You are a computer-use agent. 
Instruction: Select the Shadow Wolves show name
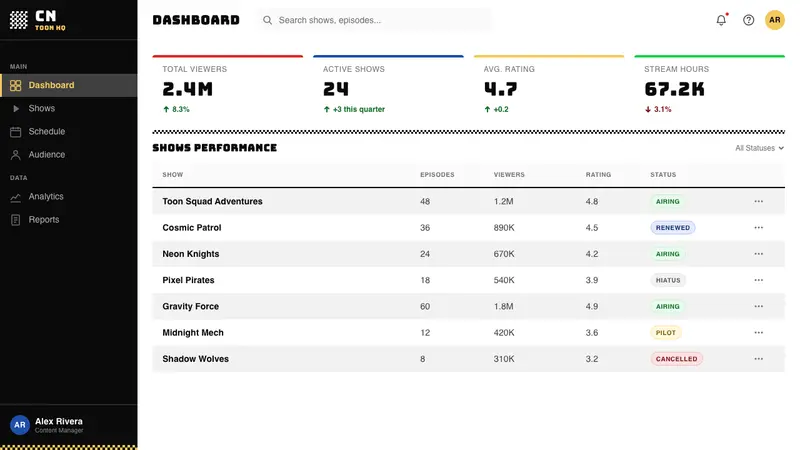(195, 359)
